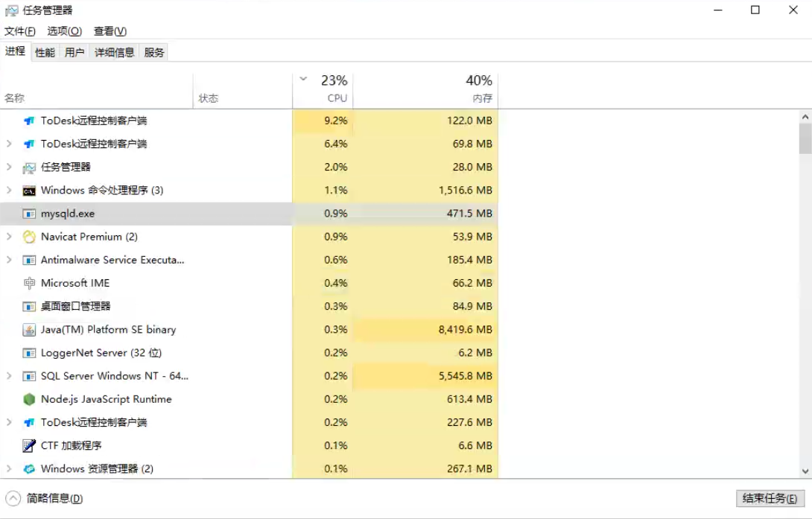Viewport: 812px width, 519px height.
Task: Switch to the 服务 tab
Action: [x=153, y=52]
